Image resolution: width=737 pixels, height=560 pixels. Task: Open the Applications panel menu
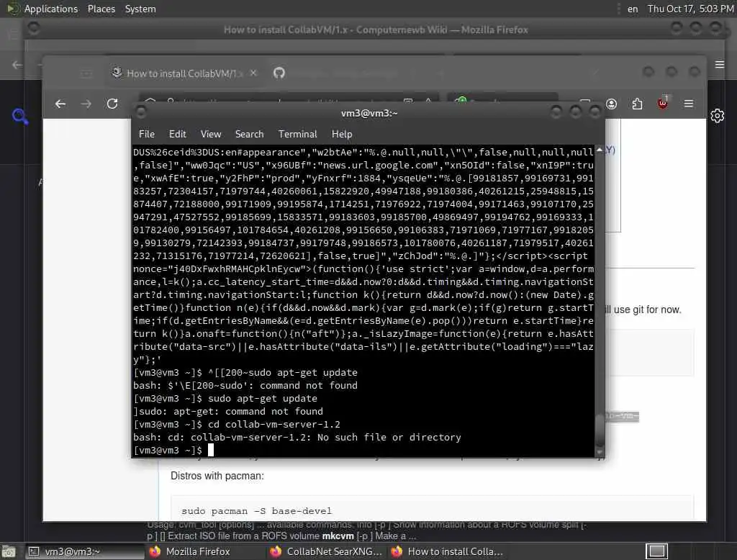pos(51,9)
